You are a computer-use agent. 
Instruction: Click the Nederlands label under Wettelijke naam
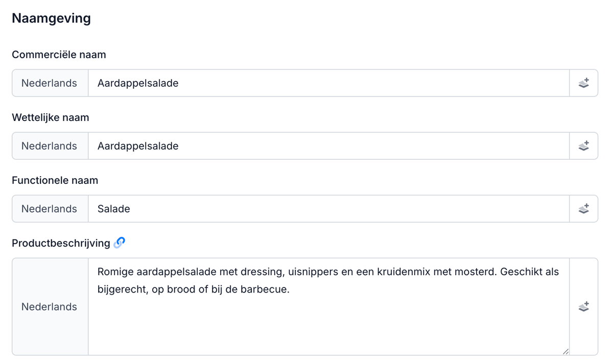tap(49, 145)
